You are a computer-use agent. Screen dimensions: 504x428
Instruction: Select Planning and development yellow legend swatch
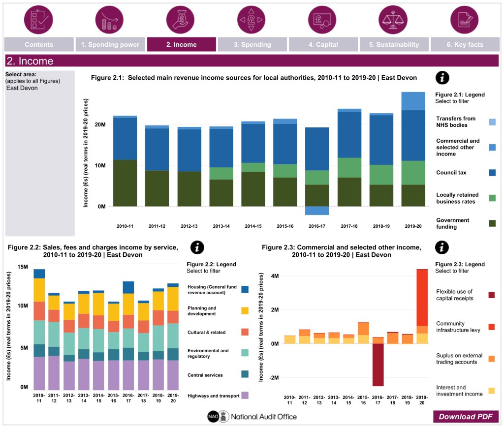pos(245,310)
